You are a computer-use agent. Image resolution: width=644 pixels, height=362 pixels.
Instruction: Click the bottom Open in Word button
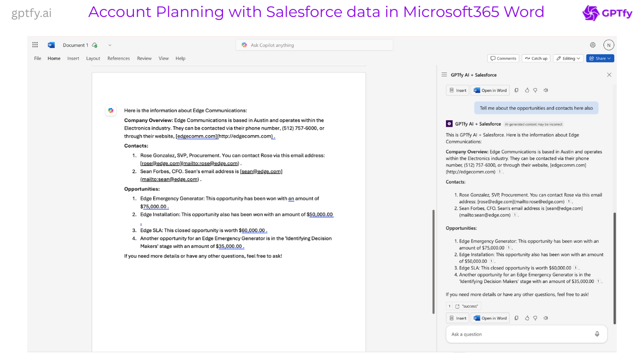coord(490,318)
